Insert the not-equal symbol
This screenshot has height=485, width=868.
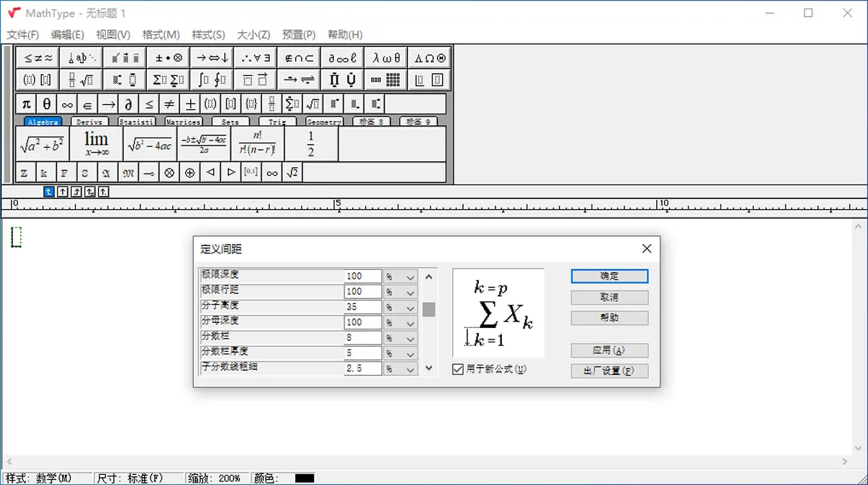[x=169, y=104]
